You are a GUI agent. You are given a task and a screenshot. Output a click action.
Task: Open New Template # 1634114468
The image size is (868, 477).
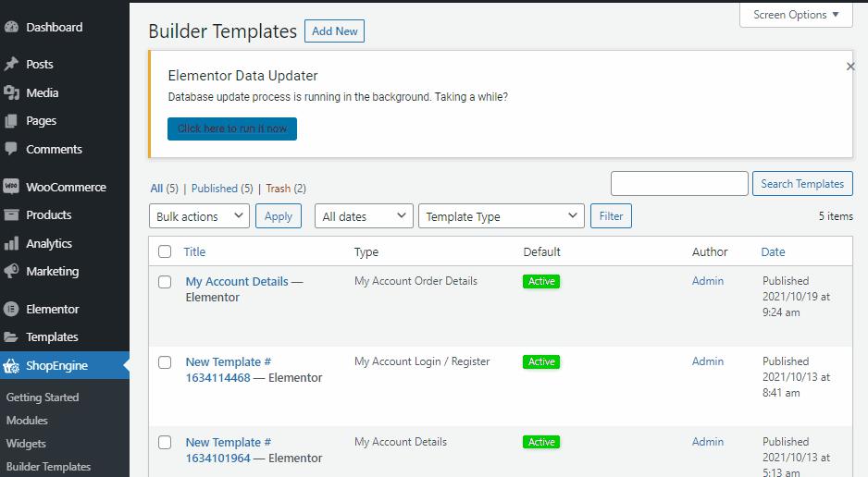tap(228, 370)
